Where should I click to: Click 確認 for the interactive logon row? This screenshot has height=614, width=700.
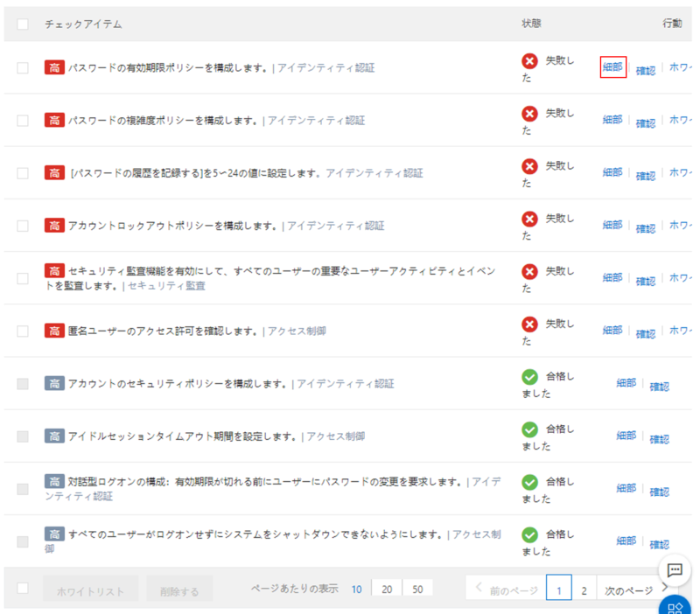tap(660, 492)
